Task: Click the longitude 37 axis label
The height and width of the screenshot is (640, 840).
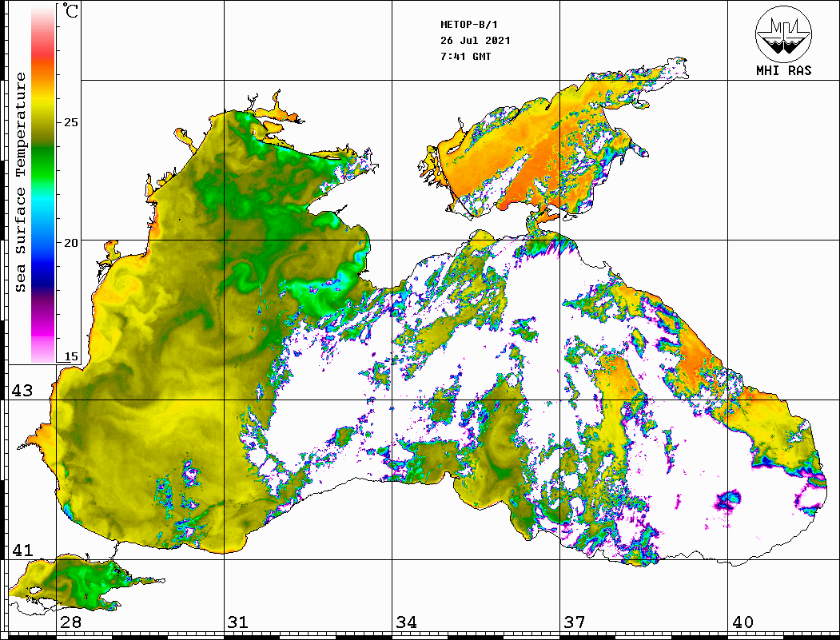Action: pos(574,622)
